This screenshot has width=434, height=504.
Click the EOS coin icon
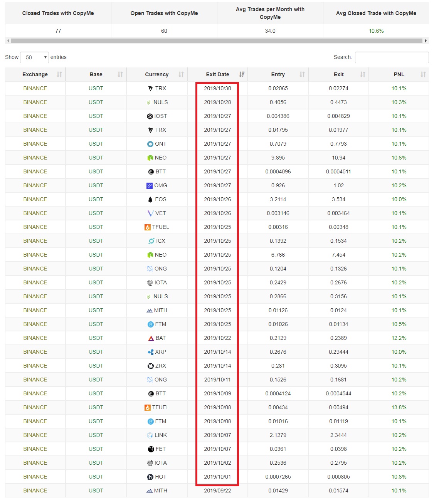(x=150, y=200)
